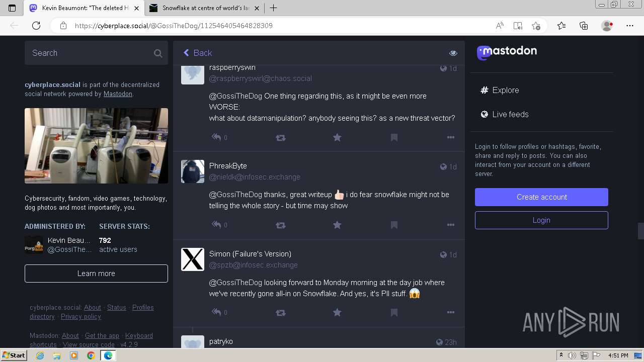This screenshot has width=644, height=362.
Task: Open the Favorites list
Action: point(561,26)
